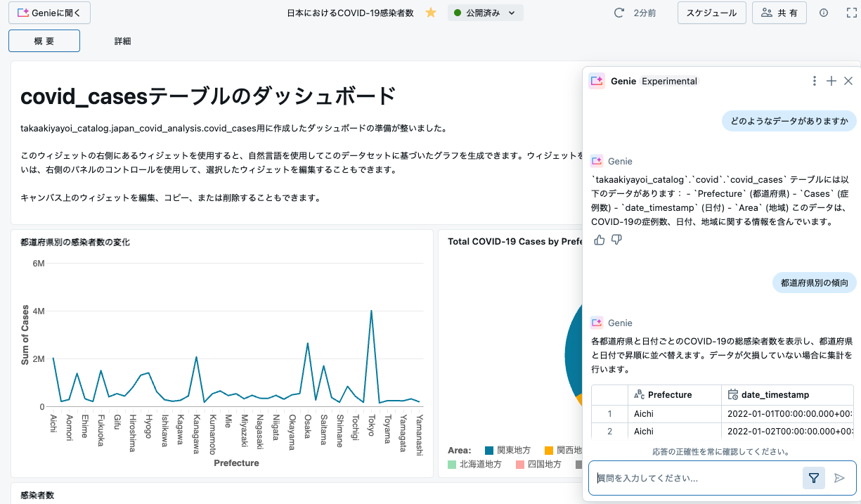Select the 概要 tab

point(44,41)
